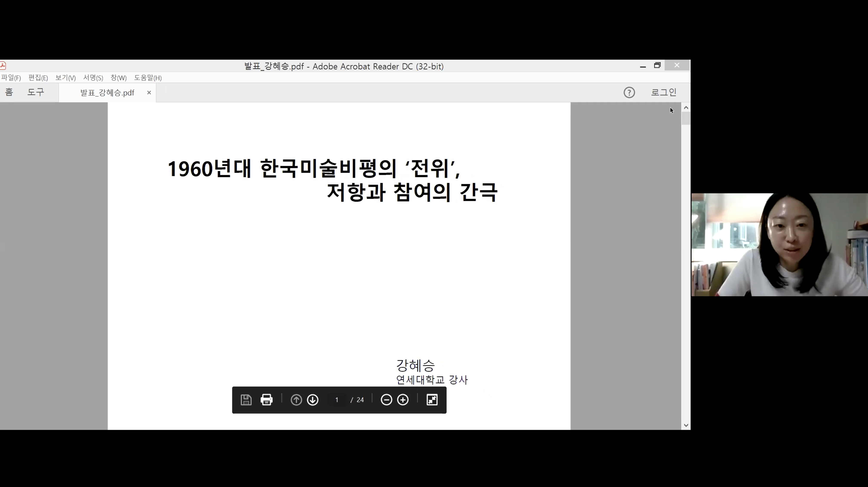Image resolution: width=868 pixels, height=487 pixels.
Task: Click the title line '1960년대 한국미술비평의'
Action: [282, 169]
